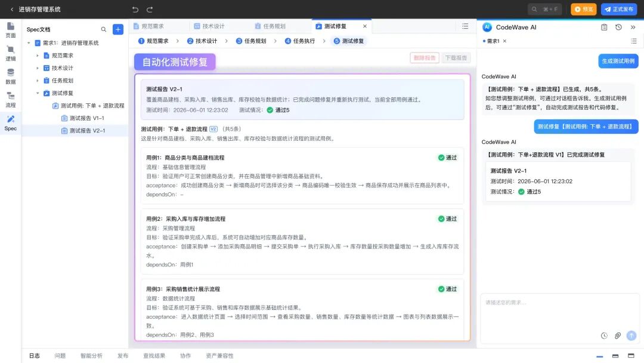Click 通过 status of 用例2
644x363 pixels.
[x=447, y=219]
